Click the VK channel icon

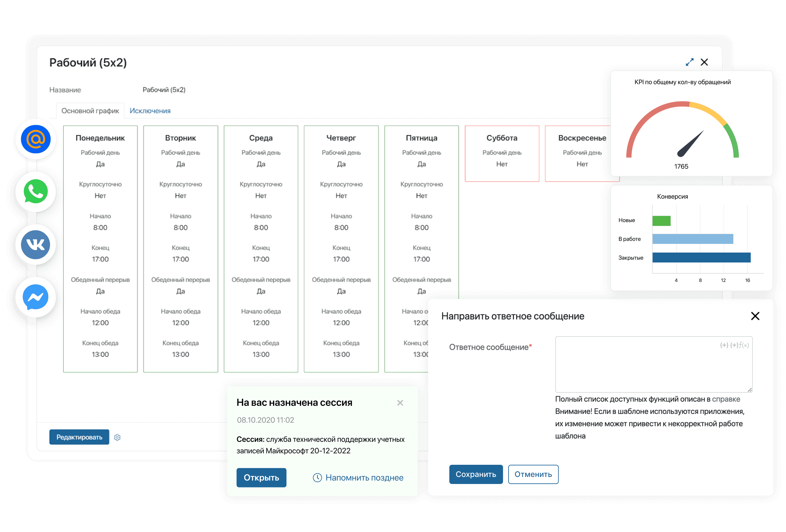pyautogui.click(x=36, y=244)
